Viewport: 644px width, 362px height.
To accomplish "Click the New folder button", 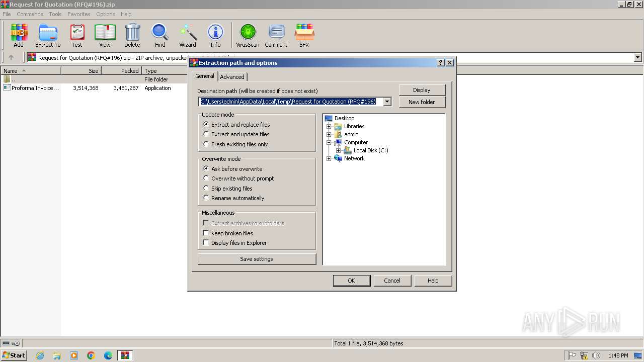I will coord(422,102).
